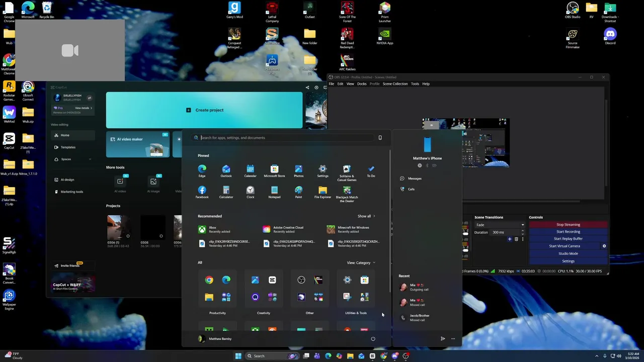644x362 pixels.
Task: Open Task View from the taskbar
Action: click(x=306, y=356)
